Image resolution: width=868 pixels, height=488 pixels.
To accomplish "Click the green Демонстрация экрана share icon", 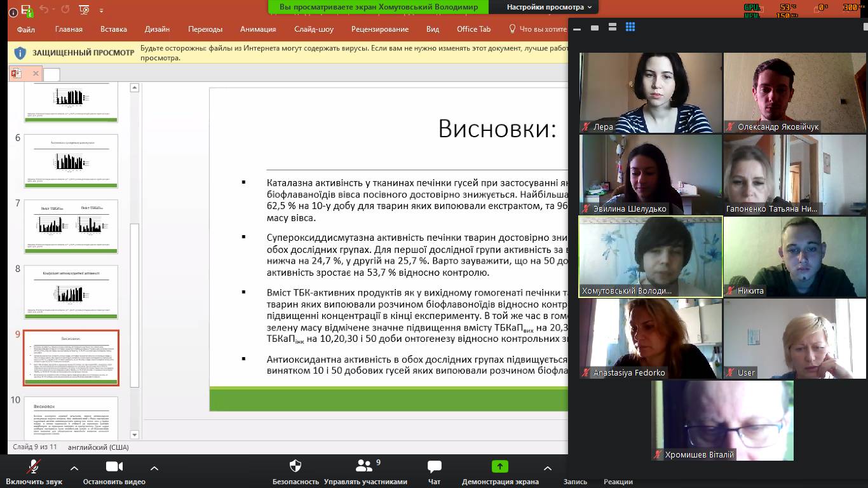I will [500, 467].
